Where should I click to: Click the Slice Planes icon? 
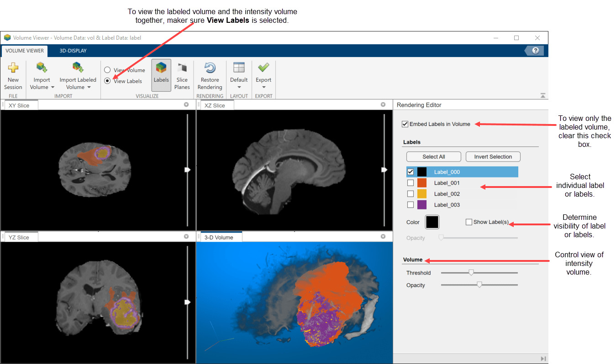point(182,68)
